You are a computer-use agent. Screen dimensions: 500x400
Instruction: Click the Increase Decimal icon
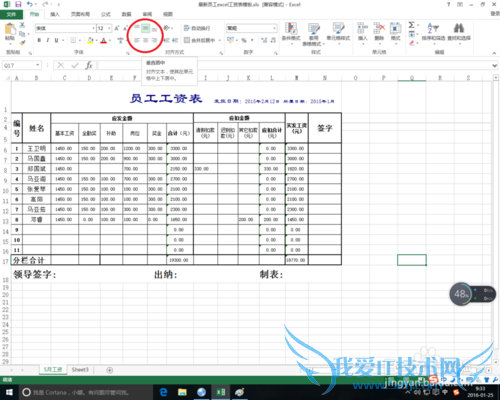tap(264, 40)
